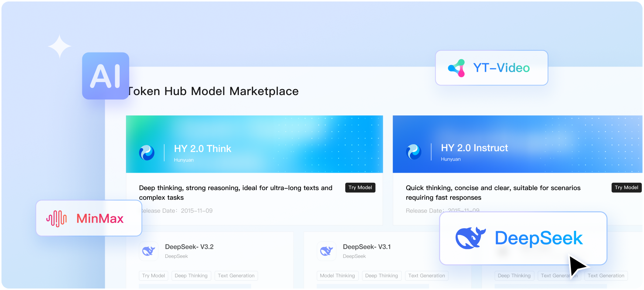
Task: Open the HY 2.0 Think banner title
Action: point(203,149)
